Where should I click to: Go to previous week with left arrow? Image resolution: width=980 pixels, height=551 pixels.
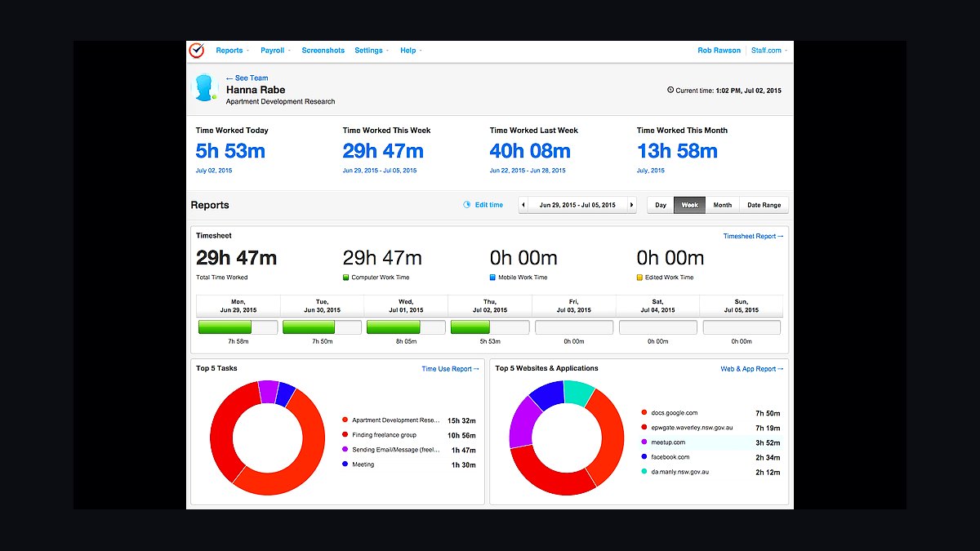(523, 205)
